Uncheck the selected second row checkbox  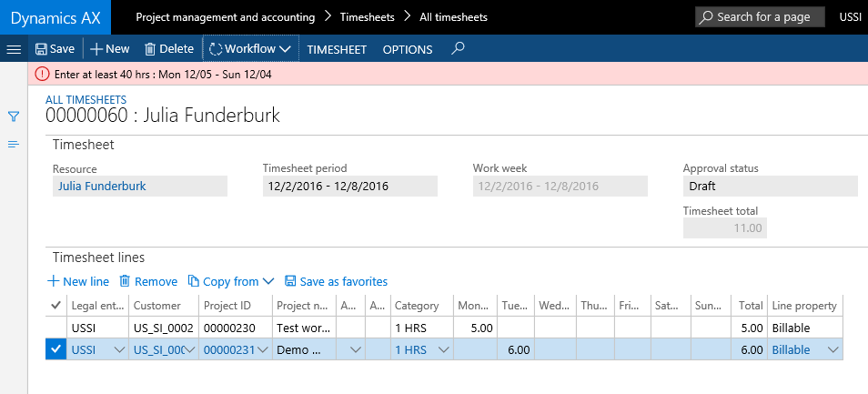[x=55, y=349]
